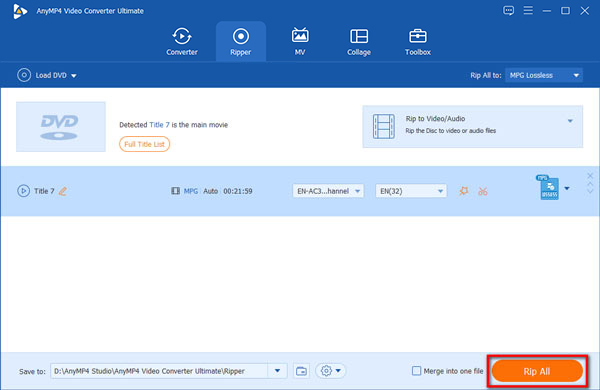The image size is (600, 390).
Task: Click the MPG Lossless output format icon
Action: click(x=549, y=187)
